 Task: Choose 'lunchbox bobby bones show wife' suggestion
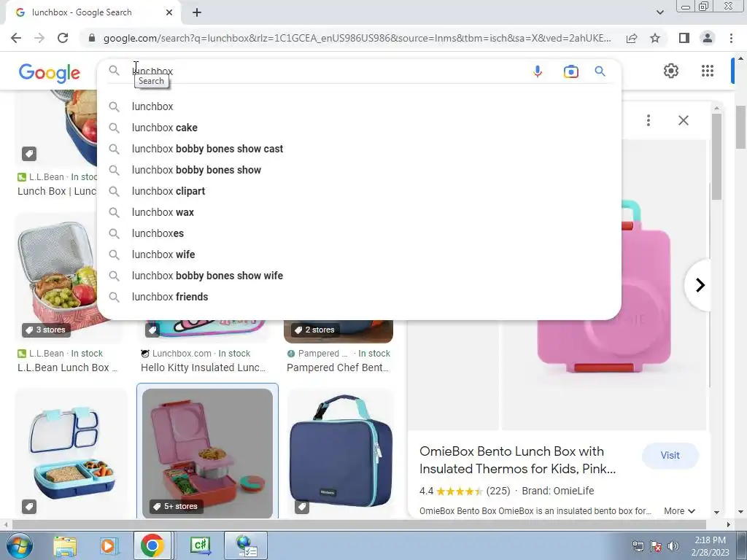(359, 276)
